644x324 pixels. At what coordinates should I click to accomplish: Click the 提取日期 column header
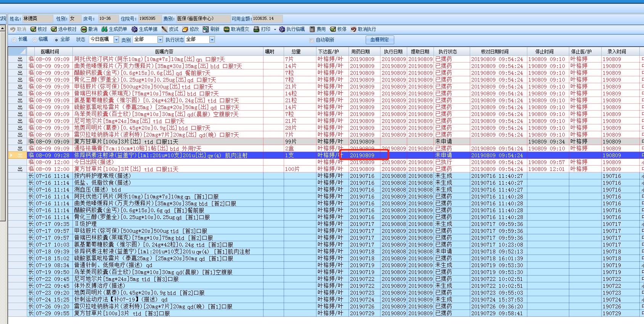click(x=420, y=52)
